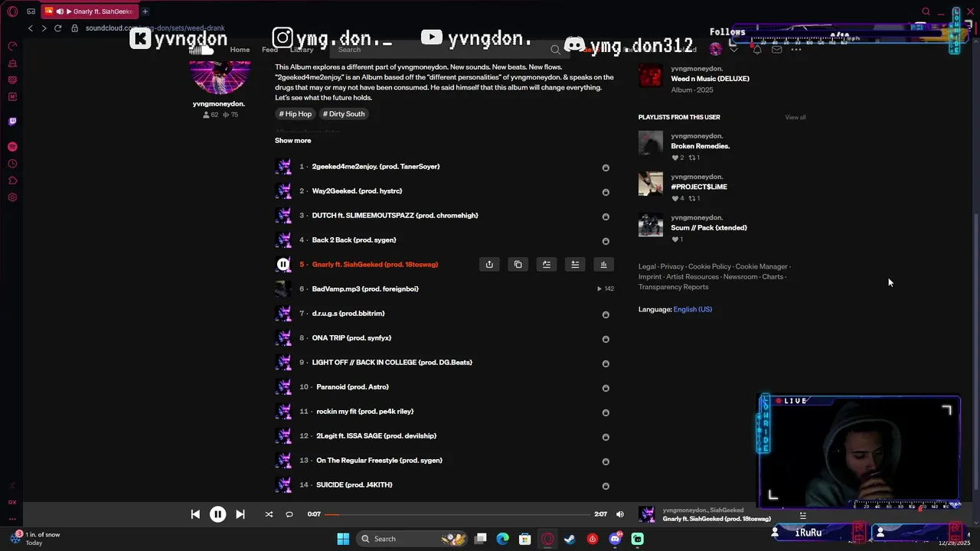980x551 pixels.
Task: Go forward in browser history
Action: pos(44,28)
